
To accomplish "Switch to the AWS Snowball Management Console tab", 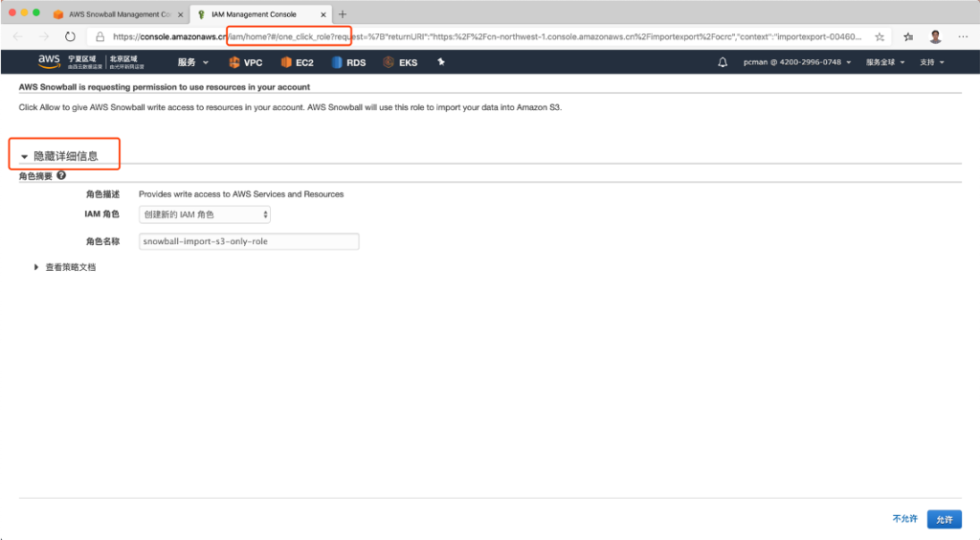I will point(113,14).
